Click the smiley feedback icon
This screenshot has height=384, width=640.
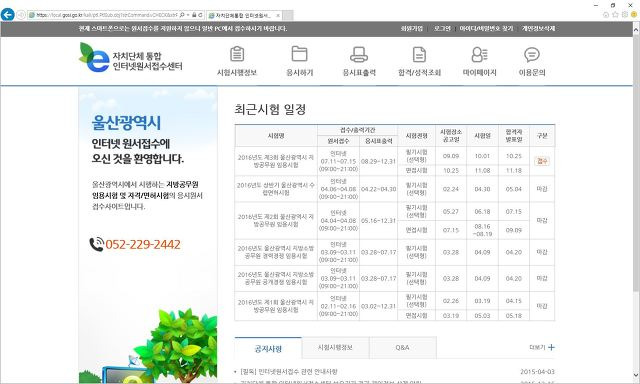click(634, 15)
